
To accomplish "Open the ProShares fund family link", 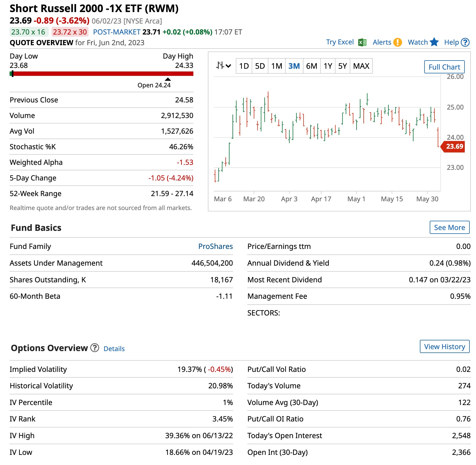I will [x=216, y=246].
